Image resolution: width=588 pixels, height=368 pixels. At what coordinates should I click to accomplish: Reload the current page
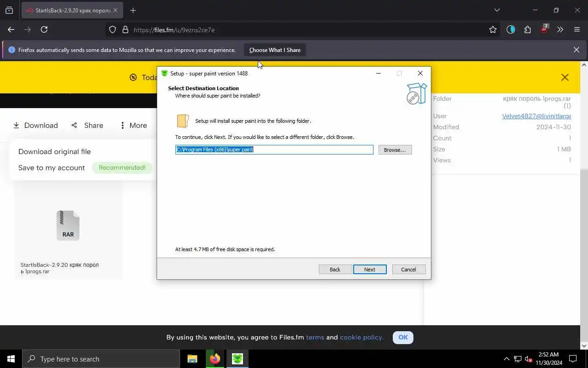44,29
